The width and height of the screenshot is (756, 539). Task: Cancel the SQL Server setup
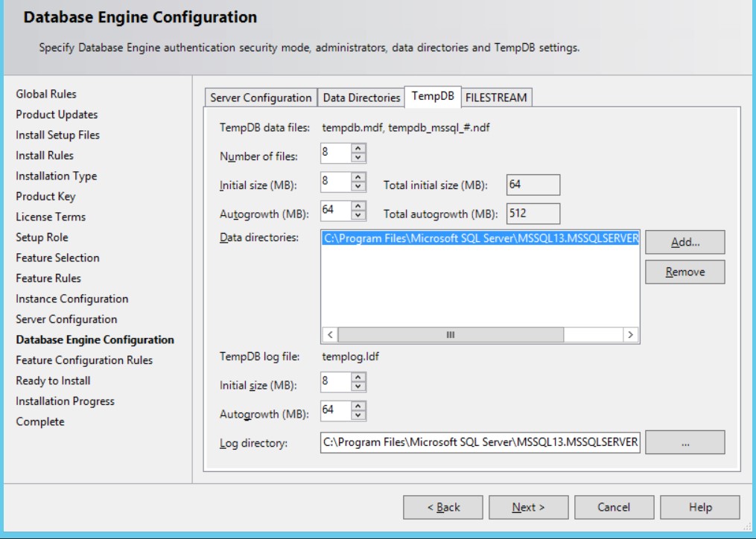click(614, 507)
